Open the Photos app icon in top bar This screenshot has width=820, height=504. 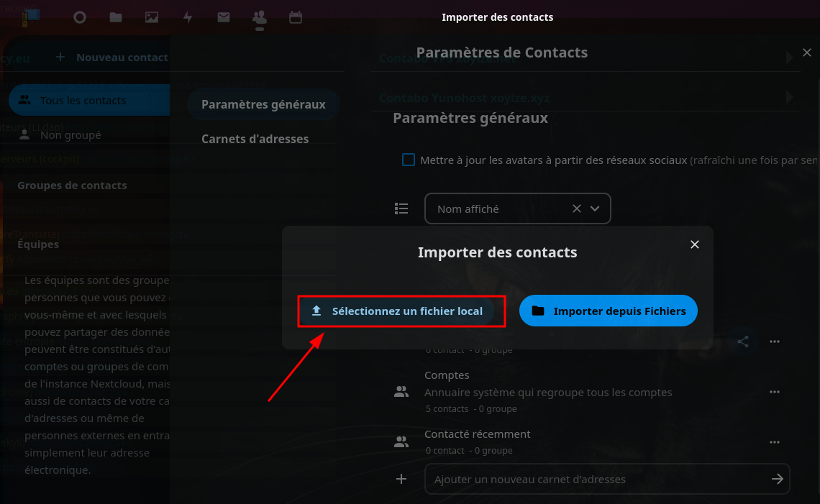click(152, 17)
